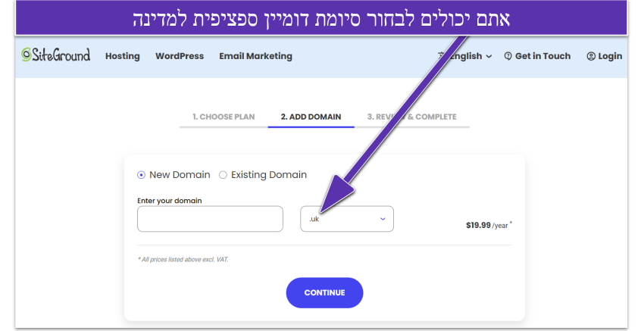The height and width of the screenshot is (331, 644).
Task: Choose the Existing Domain label text
Action: (x=269, y=174)
